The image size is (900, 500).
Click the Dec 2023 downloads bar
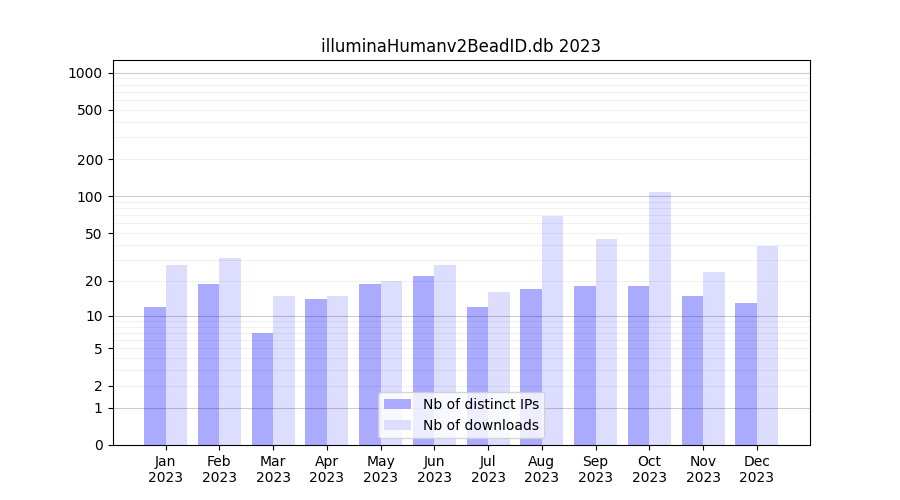pyautogui.click(x=767, y=345)
